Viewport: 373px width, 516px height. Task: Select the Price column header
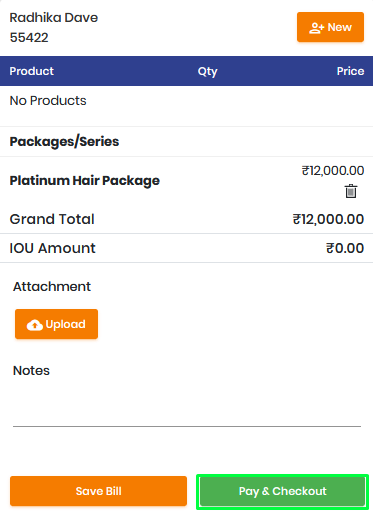pyautogui.click(x=350, y=71)
